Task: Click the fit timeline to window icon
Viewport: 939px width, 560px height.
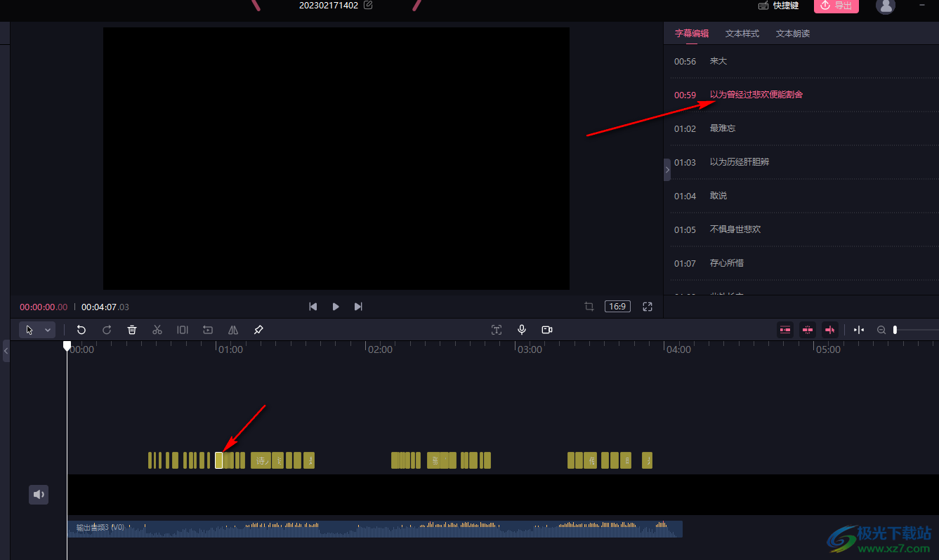Action: 859,330
